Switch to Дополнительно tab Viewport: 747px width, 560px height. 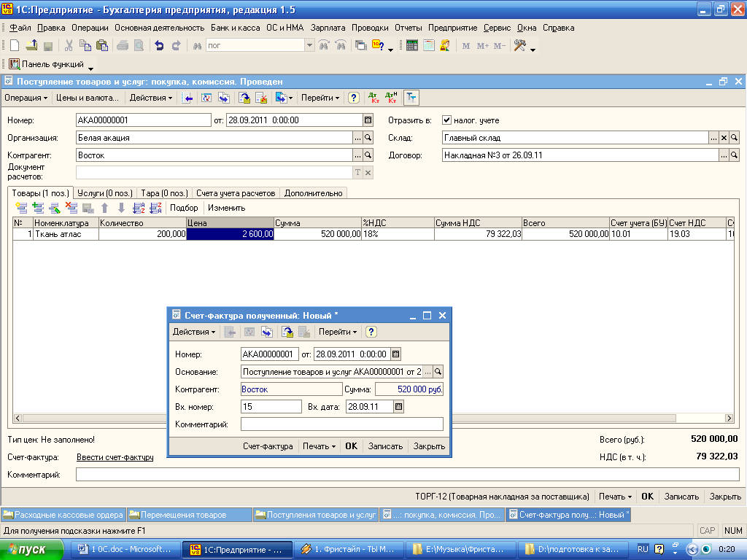point(314,192)
